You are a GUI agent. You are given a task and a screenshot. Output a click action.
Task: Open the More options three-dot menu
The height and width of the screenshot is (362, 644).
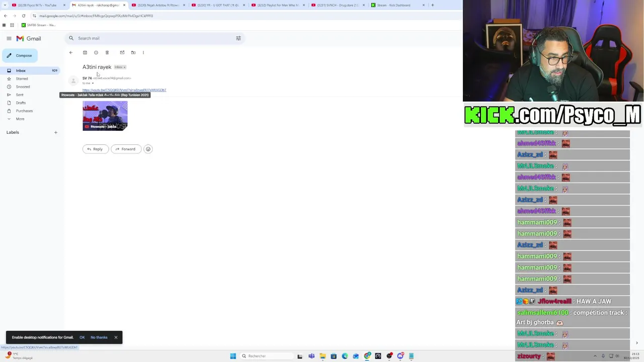click(143, 52)
